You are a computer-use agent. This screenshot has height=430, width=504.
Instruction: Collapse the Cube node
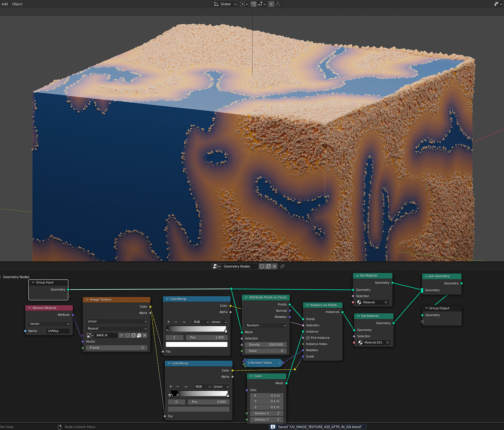[x=252, y=376]
